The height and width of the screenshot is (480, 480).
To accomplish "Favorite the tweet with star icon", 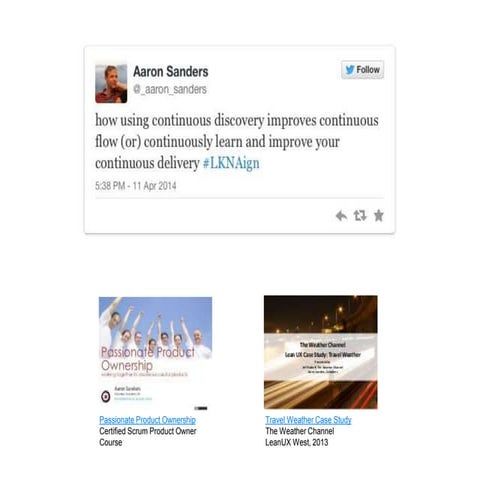I will pos(379,216).
